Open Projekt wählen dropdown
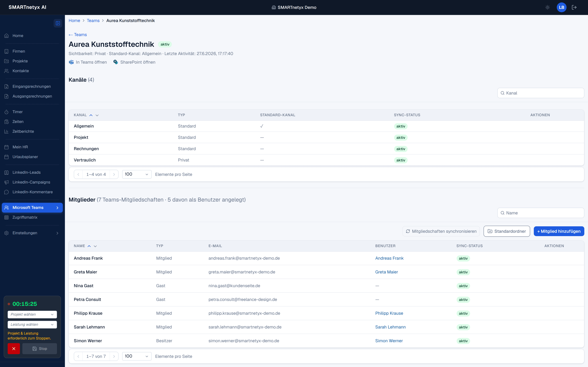Viewport: 588px width, 367px height. (x=32, y=314)
